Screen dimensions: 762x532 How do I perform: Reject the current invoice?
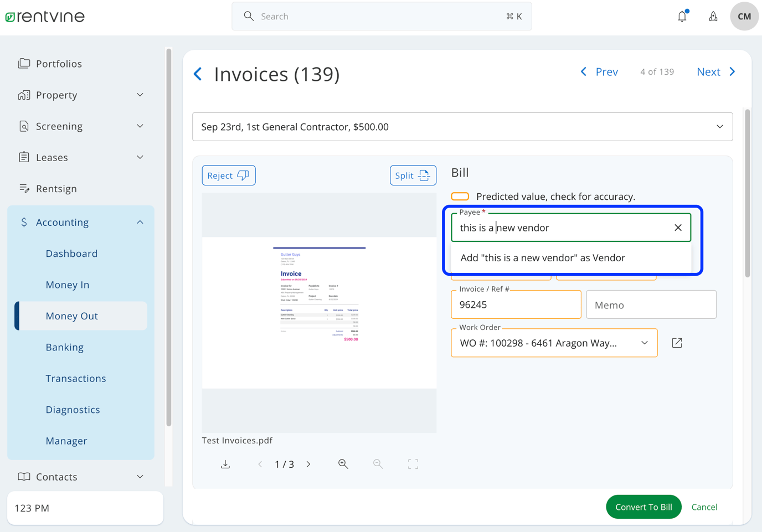228,175
